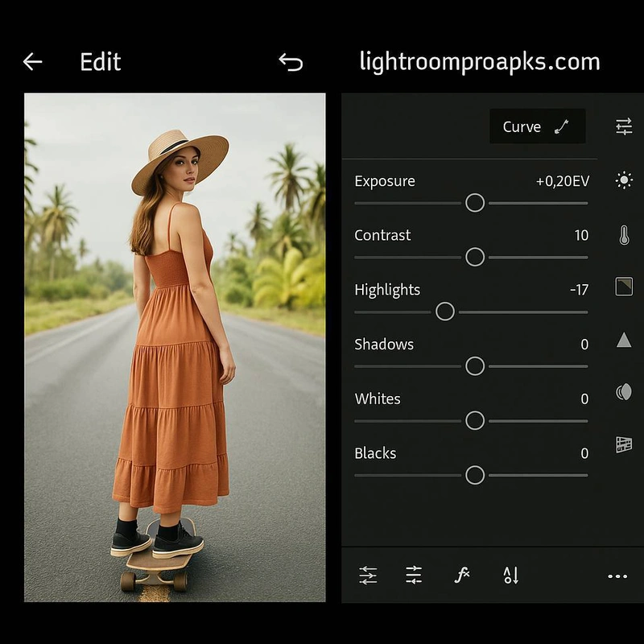The image size is (644, 644).
Task: Open the Curve editor
Action: pyautogui.click(x=536, y=126)
